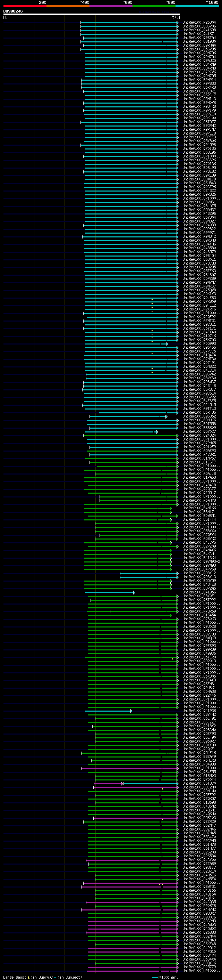The height and width of the screenshot is (980, 222).
Task: Select hit label UniRef100_Q945R8
Action: (x=199, y=145)
